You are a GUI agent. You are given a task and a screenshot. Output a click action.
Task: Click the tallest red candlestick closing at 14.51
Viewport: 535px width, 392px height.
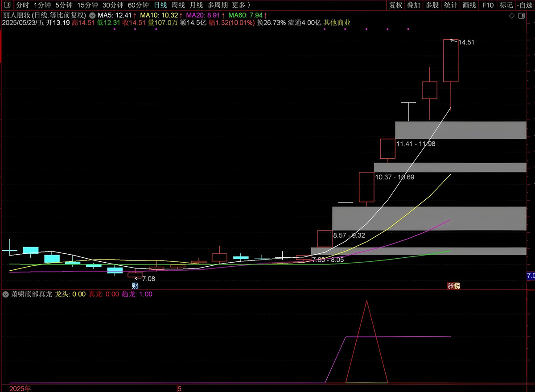pos(451,61)
